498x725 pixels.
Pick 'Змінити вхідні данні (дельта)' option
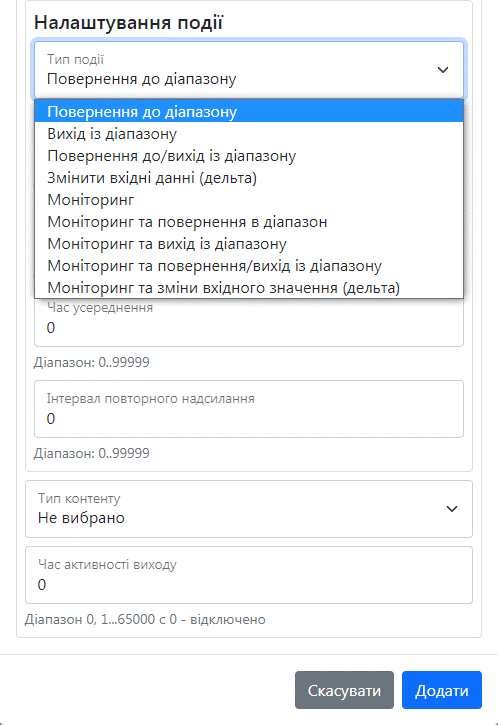[249, 178]
